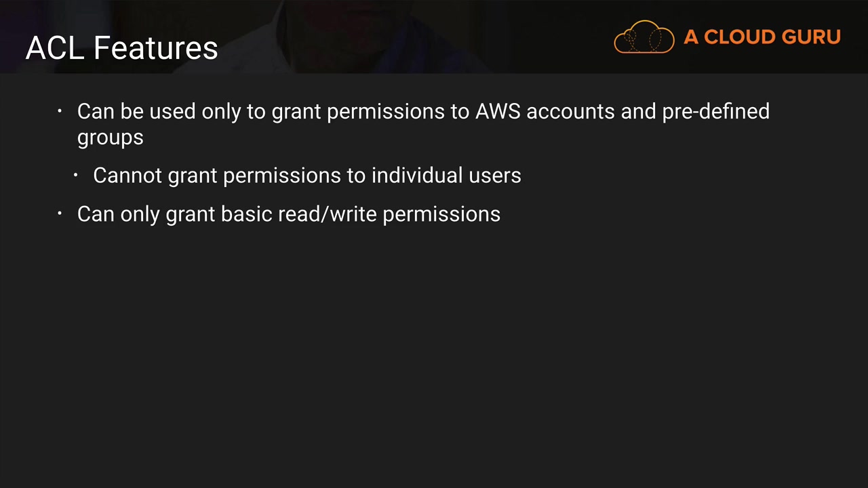The image size is (868, 488).
Task: Click the "ACL Features" slide title
Action: pyautogui.click(x=121, y=48)
